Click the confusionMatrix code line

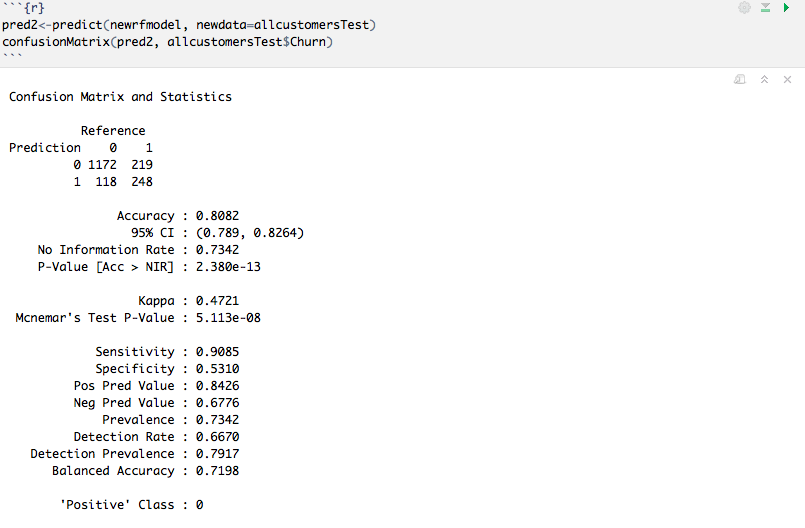[x=167, y=41]
